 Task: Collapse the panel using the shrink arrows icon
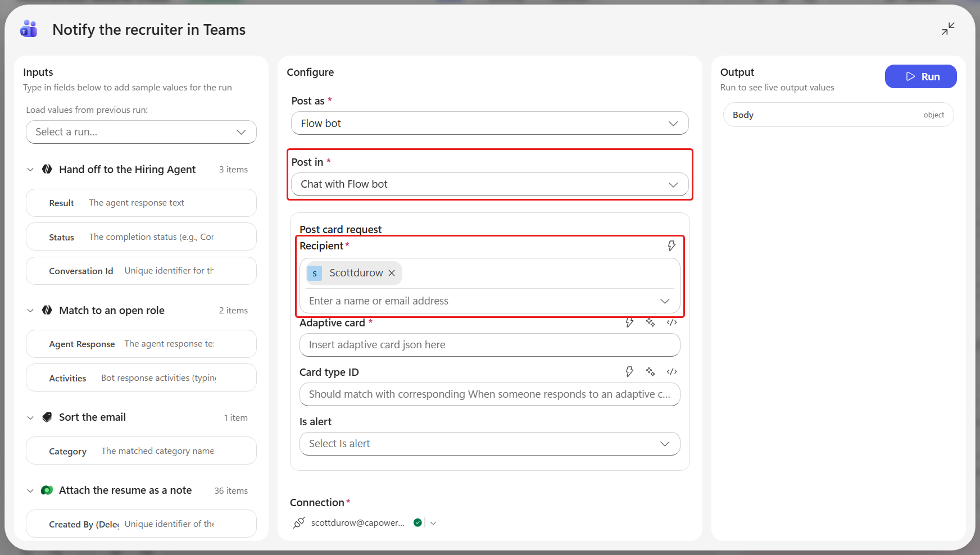(x=948, y=29)
